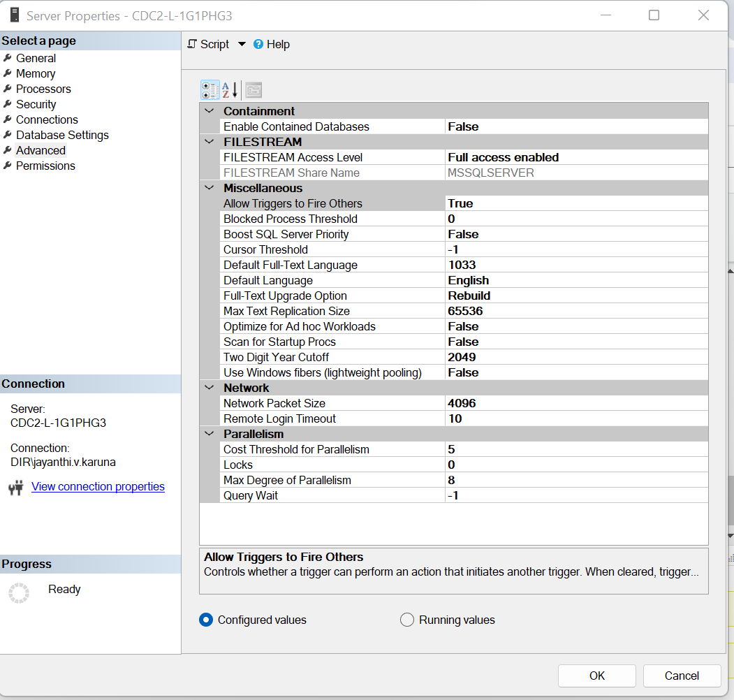Click the Alphabetical sort icon in property grid
This screenshot has height=700, width=734.
(230, 90)
